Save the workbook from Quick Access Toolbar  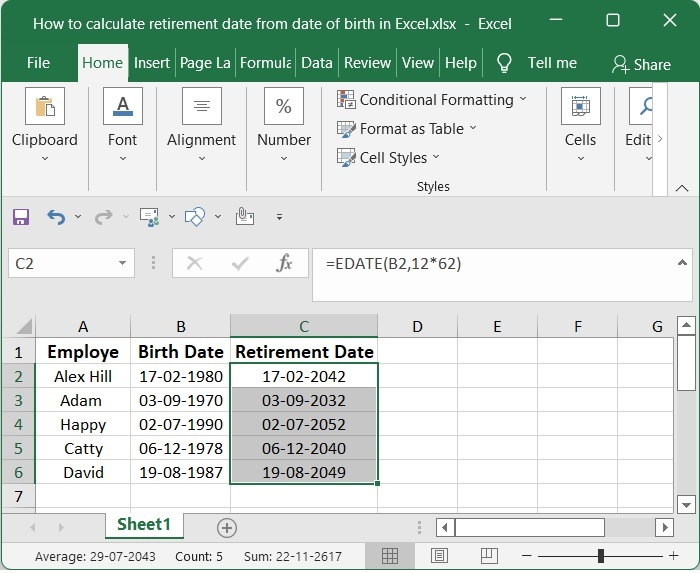point(21,217)
